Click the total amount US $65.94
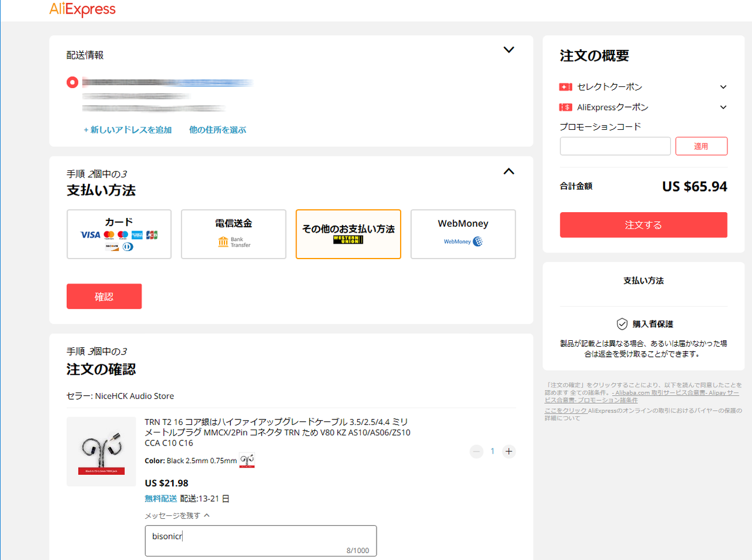Screen dimensions: 752x560 [x=694, y=186]
